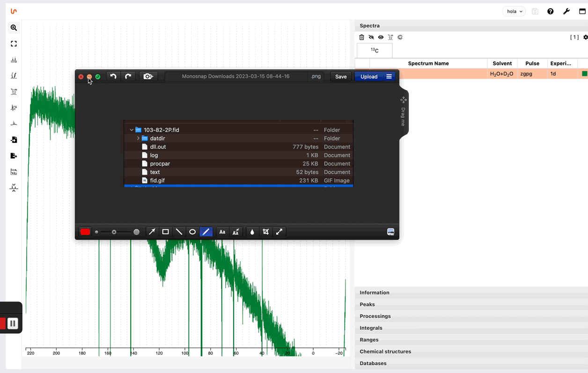This screenshot has height=373, width=588.
Task: Click the red color swatch in Monosnap
Action: click(x=85, y=232)
